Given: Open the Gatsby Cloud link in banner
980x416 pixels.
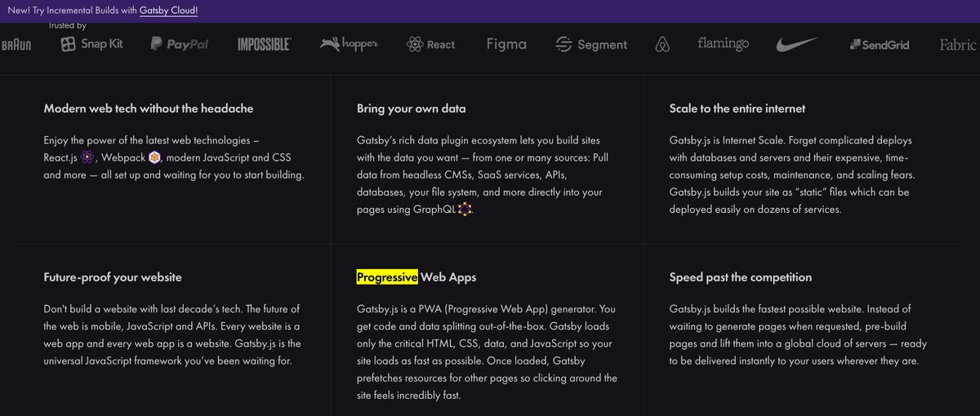Looking at the screenshot, I should coord(168,11).
